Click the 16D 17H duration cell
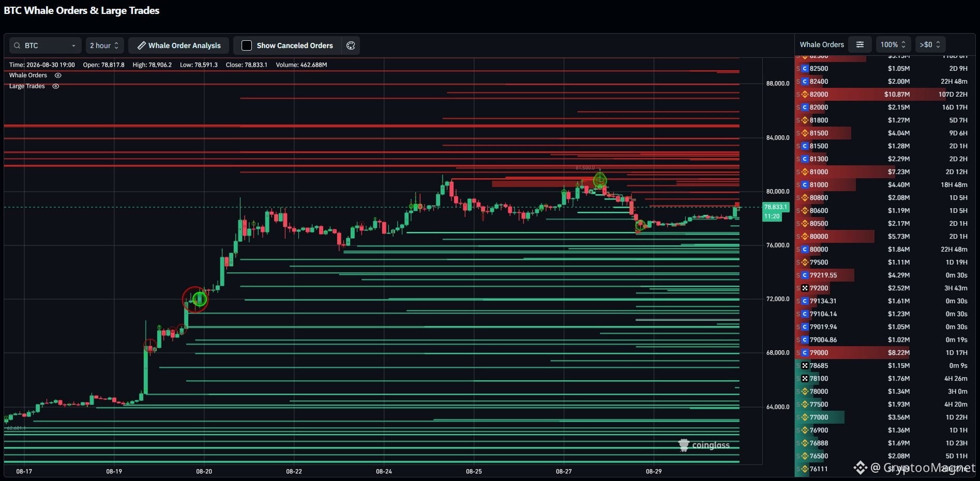This screenshot has width=980, height=481. tap(955, 107)
